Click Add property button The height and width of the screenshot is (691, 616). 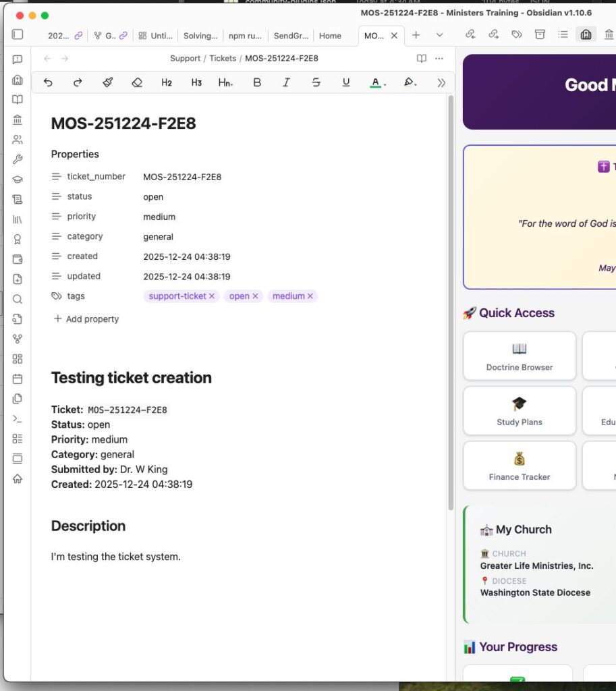(86, 319)
